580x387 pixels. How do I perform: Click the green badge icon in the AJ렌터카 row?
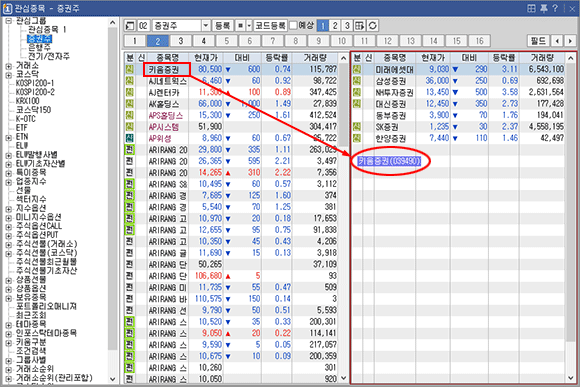[x=129, y=92]
